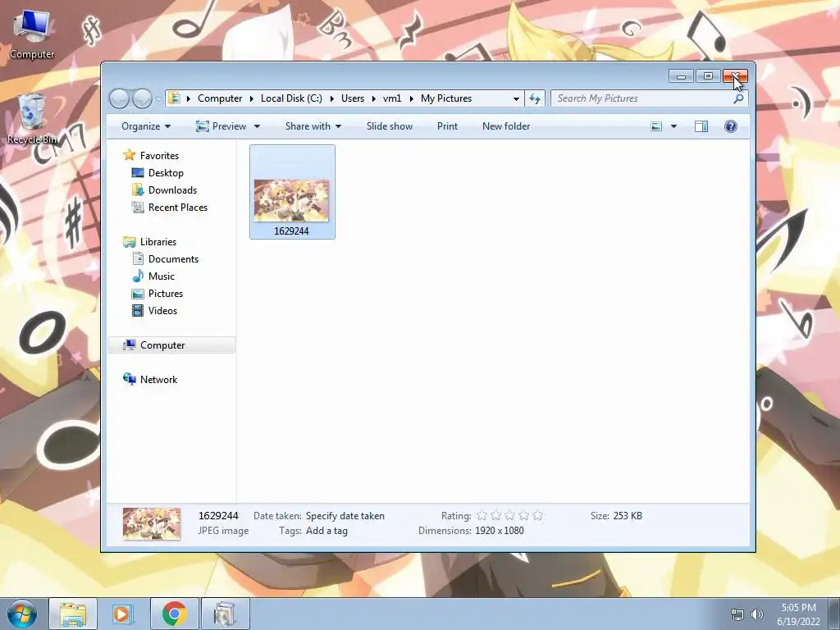Toggle the preview pane

(701, 126)
